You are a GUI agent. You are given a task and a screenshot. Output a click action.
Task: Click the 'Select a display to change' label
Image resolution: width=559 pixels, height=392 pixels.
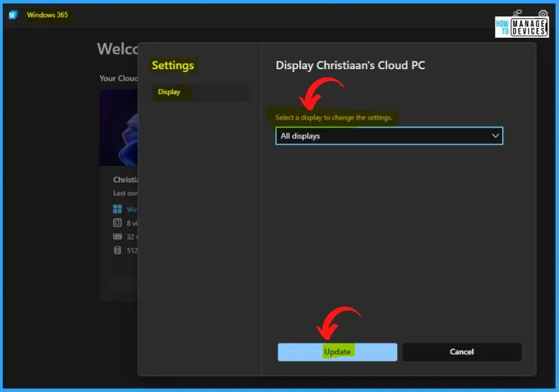coord(334,118)
